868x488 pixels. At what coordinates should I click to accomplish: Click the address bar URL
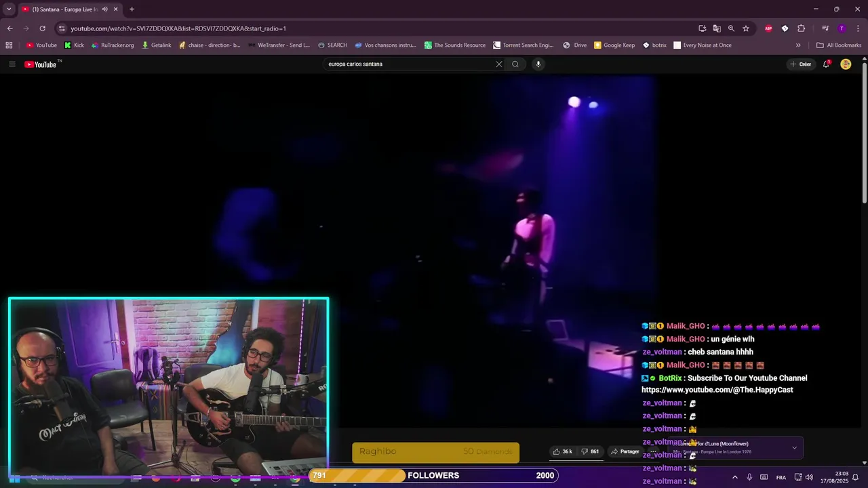(178, 28)
